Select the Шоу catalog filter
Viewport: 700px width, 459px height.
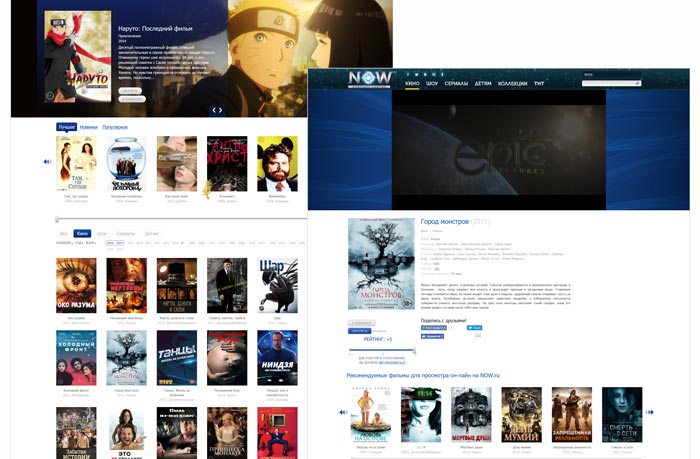coord(102,234)
